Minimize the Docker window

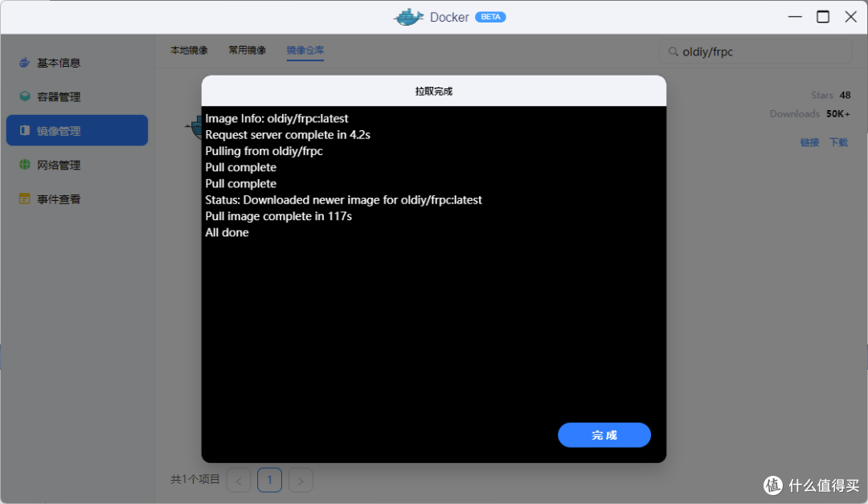tap(795, 17)
